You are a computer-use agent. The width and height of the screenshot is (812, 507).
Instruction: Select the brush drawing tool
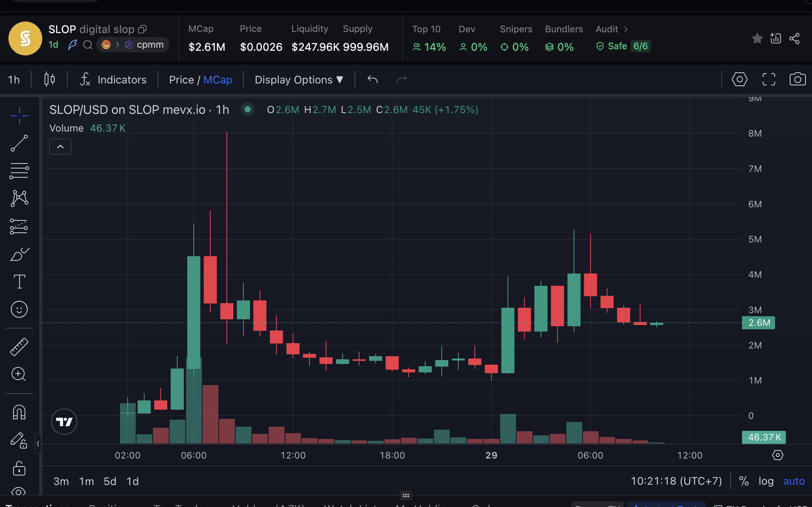(19, 254)
